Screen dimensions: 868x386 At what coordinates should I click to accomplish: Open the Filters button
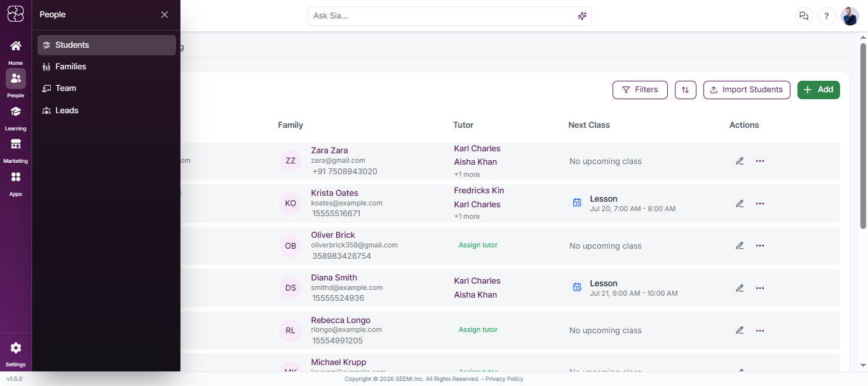click(640, 90)
